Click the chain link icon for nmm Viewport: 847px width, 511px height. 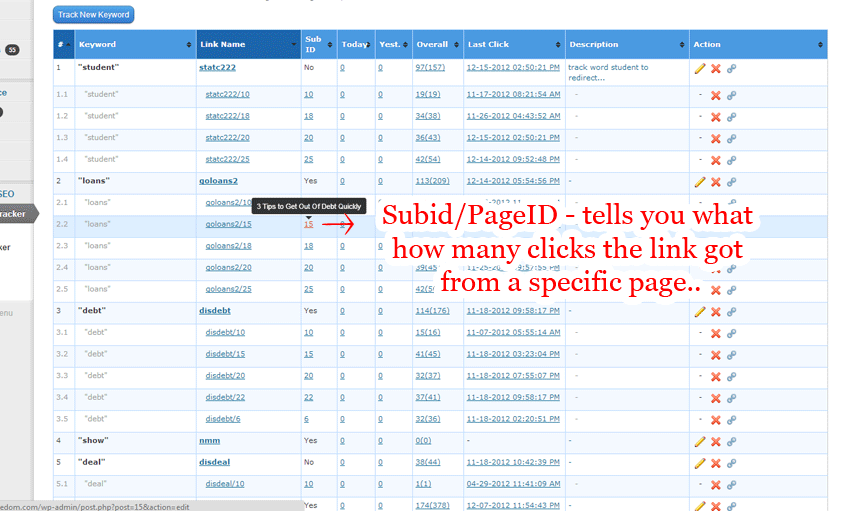pos(731,442)
